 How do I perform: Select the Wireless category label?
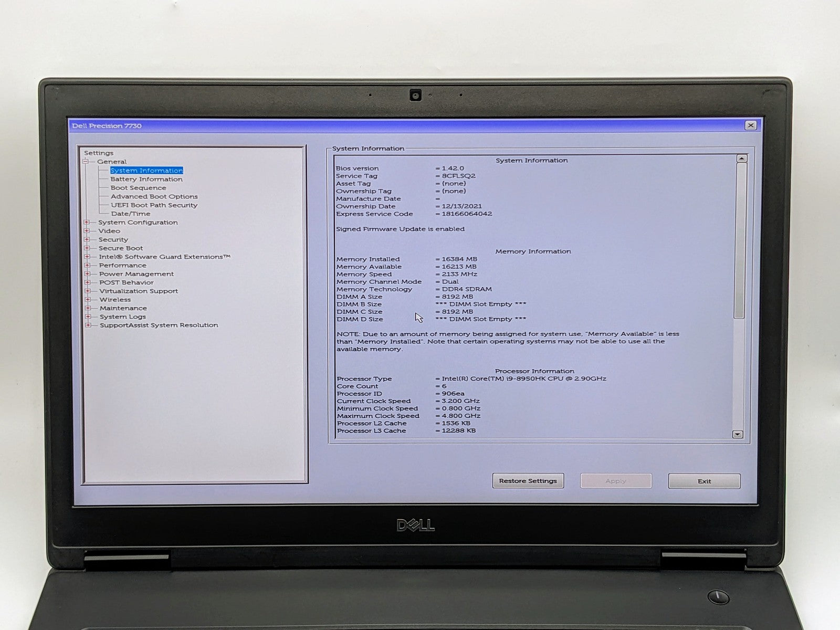click(115, 300)
